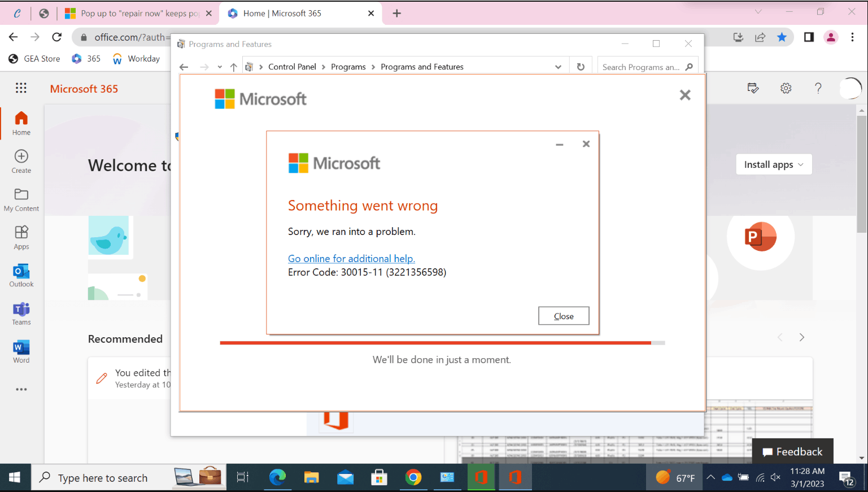Go back in Programs and Features window
The width and height of the screenshot is (868, 492).
point(184,67)
